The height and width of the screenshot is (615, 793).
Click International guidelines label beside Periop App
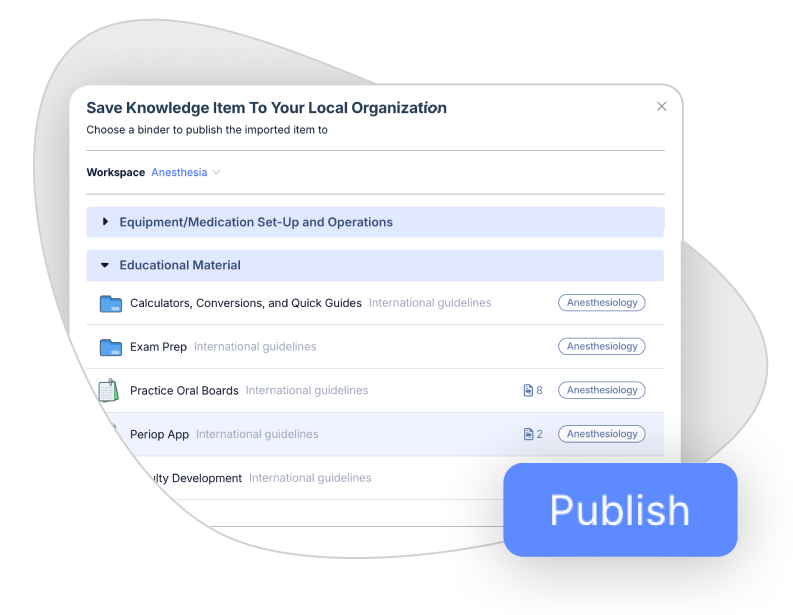click(257, 434)
